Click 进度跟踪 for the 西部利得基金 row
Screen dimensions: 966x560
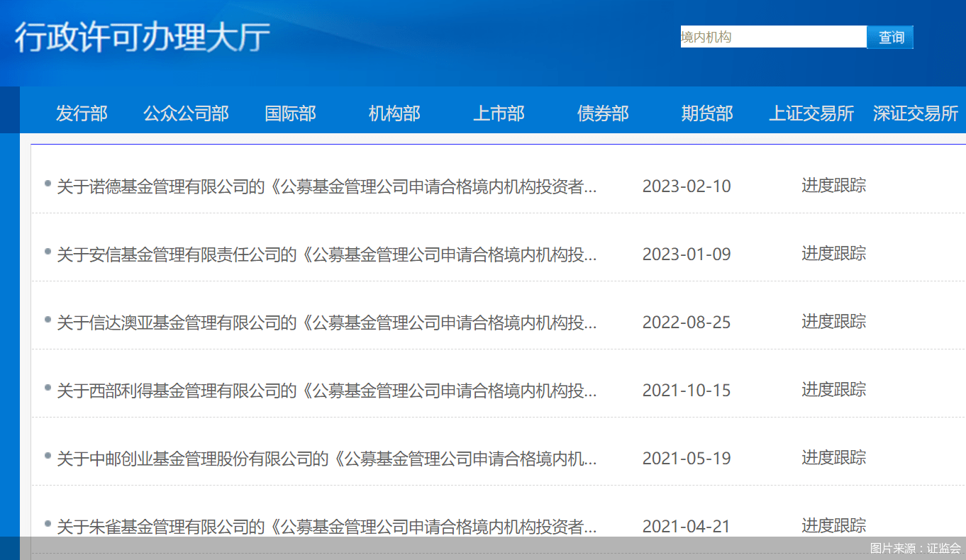pos(834,390)
